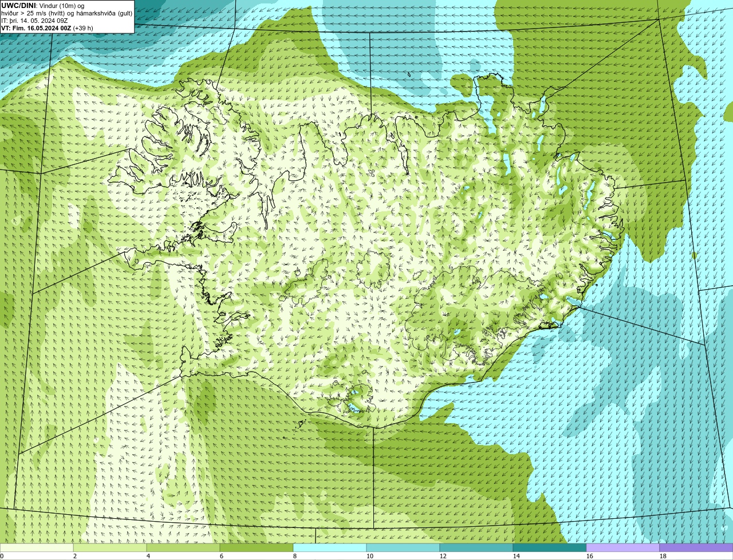Select the lavender 16–18 scale swatch
The height and width of the screenshot is (560, 733).
click(x=623, y=548)
